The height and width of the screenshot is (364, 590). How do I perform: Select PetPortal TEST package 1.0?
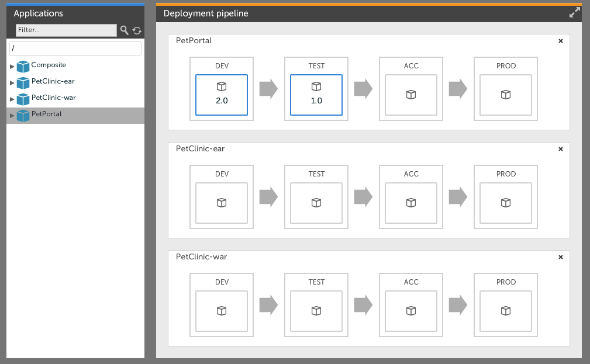[x=316, y=95]
